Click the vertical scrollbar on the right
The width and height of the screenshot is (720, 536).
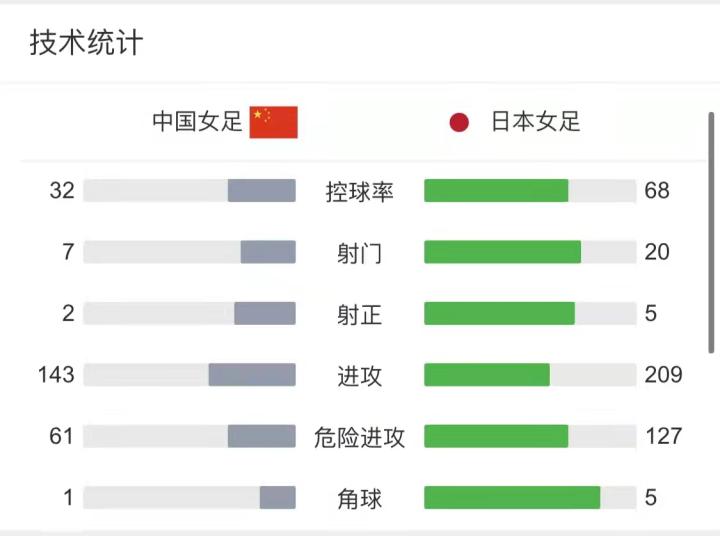[712, 232]
